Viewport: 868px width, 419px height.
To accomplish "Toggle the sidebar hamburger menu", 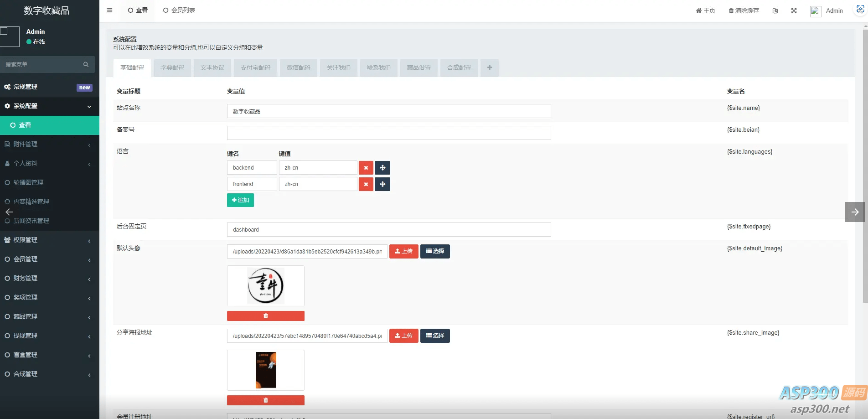I will 109,10.
